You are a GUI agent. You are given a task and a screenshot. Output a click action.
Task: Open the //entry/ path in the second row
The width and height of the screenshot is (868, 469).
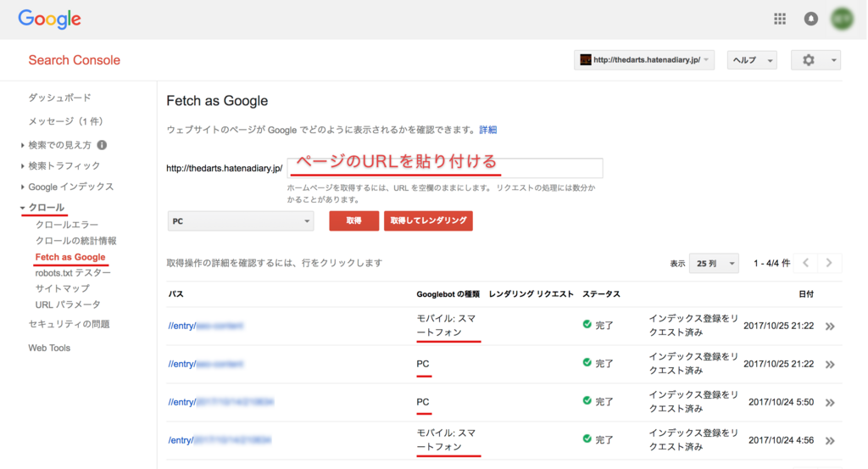click(x=206, y=364)
